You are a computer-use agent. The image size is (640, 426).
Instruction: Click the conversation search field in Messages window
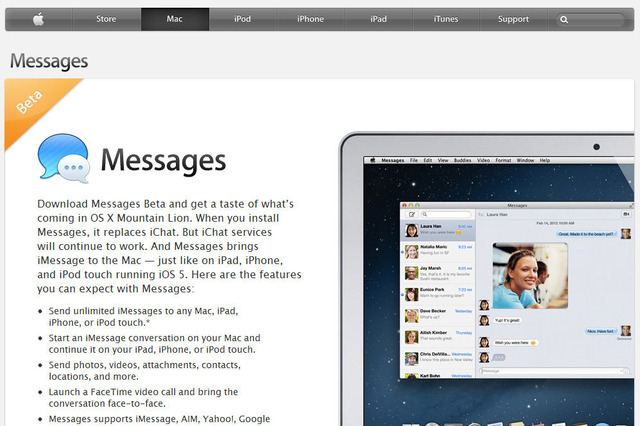[446, 214]
